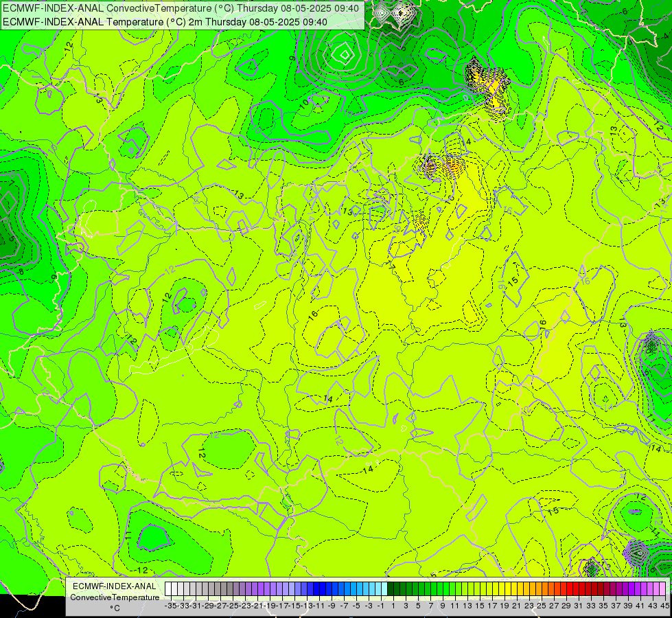The height and width of the screenshot is (618, 672).
Task: Click the legend tick label '29'
Action: coord(566,606)
